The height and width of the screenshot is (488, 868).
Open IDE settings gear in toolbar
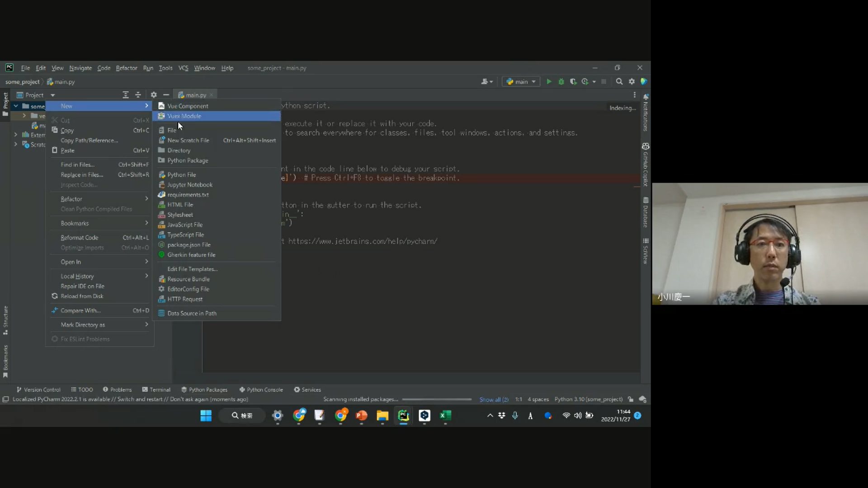tap(632, 82)
